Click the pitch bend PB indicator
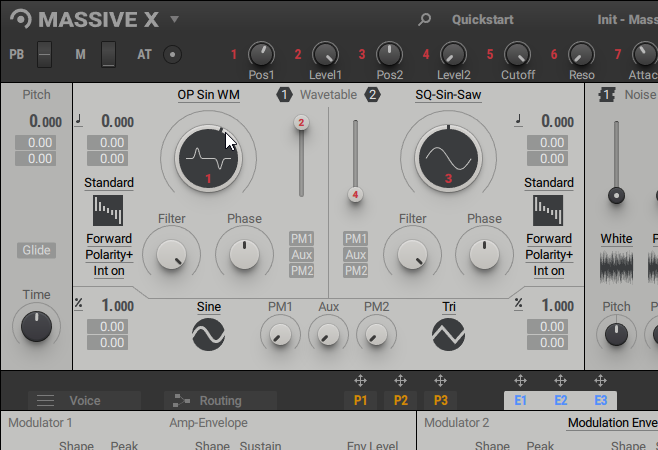658x450 pixels. click(44, 54)
